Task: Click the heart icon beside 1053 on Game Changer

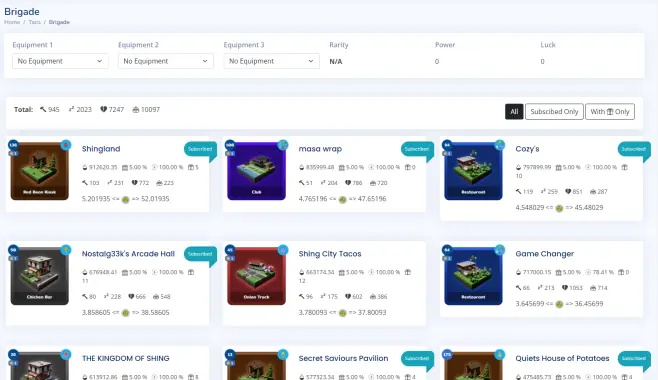Action: click(x=565, y=288)
